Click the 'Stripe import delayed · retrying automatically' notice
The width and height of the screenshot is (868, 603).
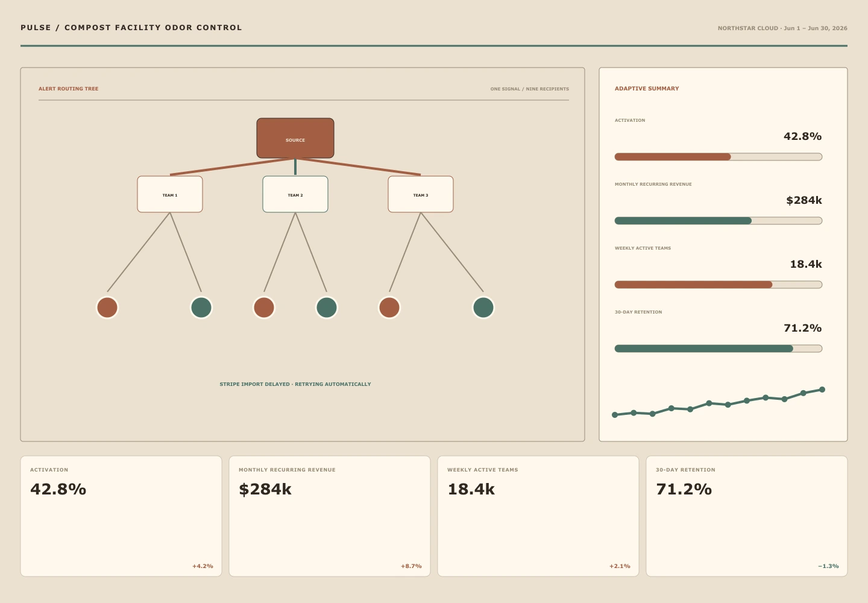point(295,384)
